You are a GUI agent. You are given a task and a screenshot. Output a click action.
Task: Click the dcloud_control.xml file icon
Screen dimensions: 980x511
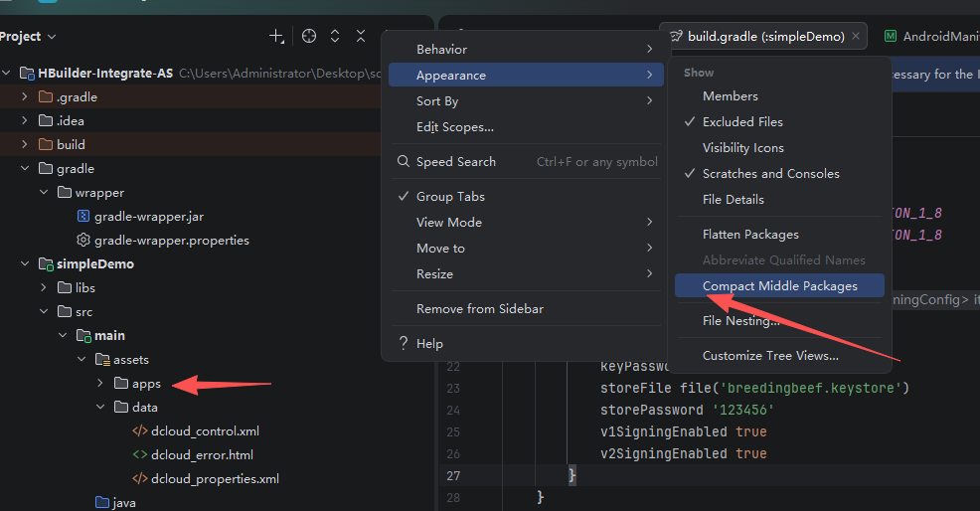pos(140,430)
